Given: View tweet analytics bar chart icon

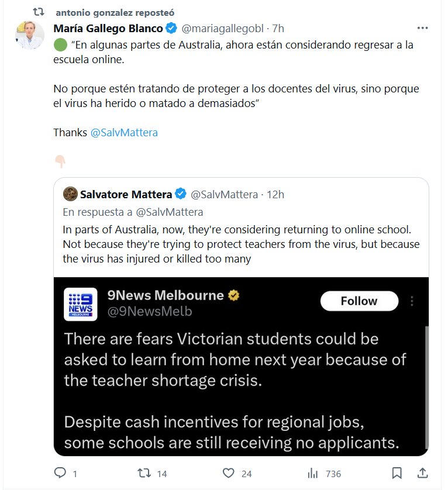Looking at the screenshot, I should pos(313,473).
